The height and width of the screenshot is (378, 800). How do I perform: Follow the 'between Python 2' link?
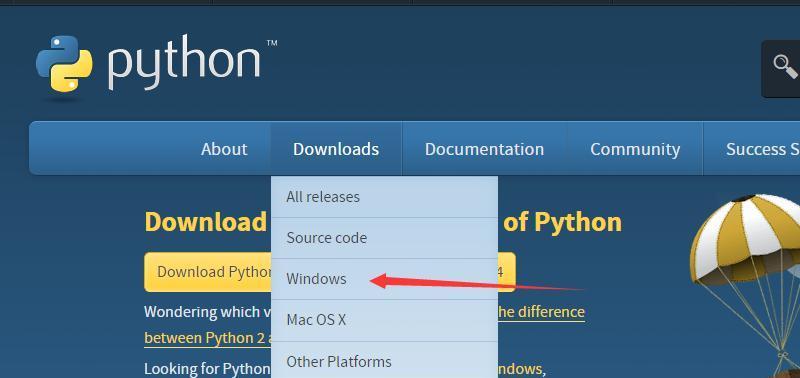coord(208,338)
